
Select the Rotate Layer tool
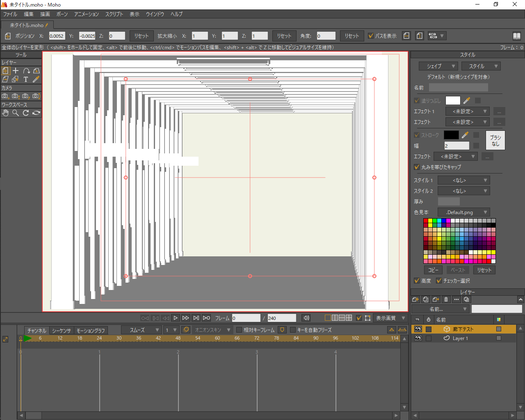[x=26, y=71]
